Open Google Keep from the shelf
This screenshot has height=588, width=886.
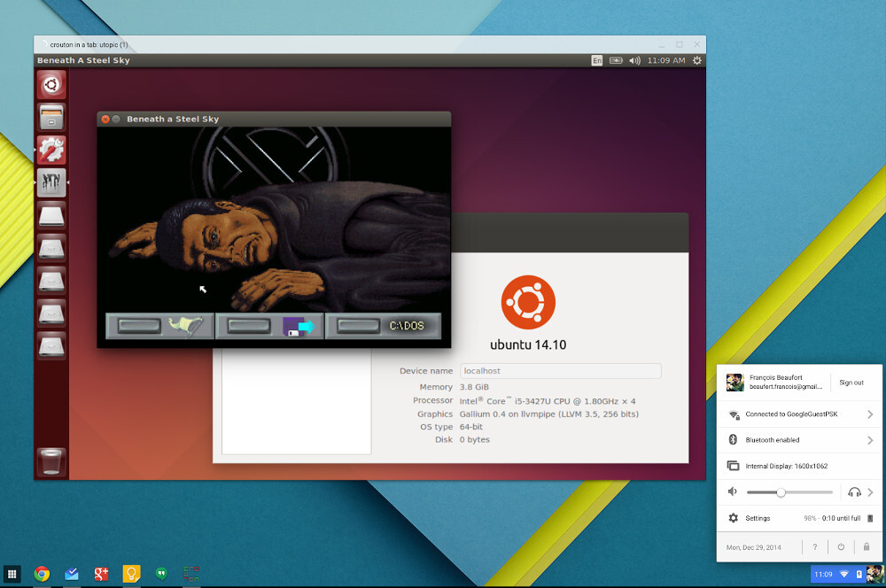131,574
